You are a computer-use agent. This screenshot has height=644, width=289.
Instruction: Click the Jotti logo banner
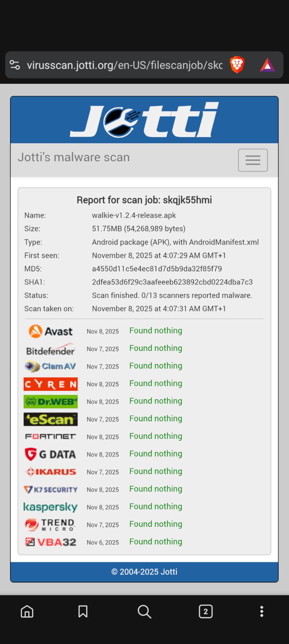coord(144,120)
